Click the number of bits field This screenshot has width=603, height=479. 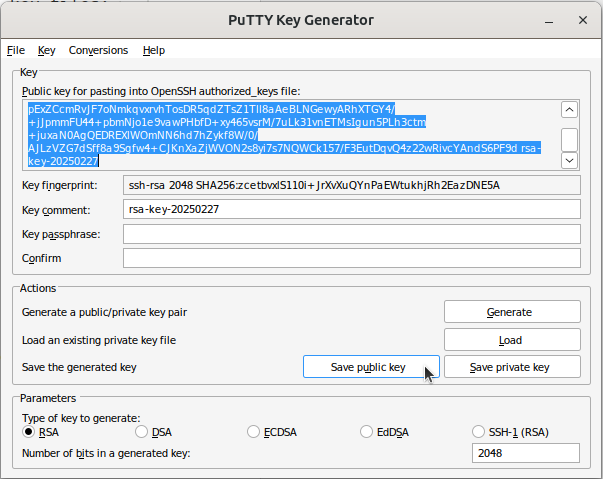526,453
